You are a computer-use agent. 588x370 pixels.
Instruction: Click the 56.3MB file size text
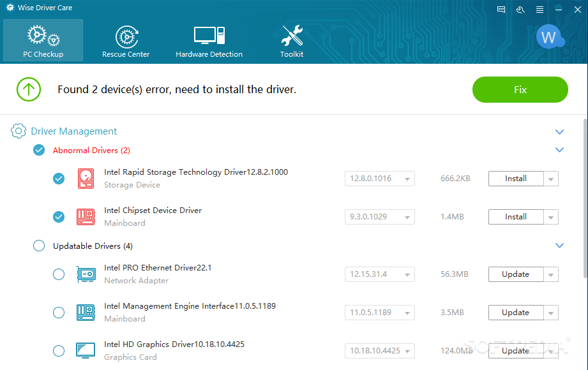(455, 274)
